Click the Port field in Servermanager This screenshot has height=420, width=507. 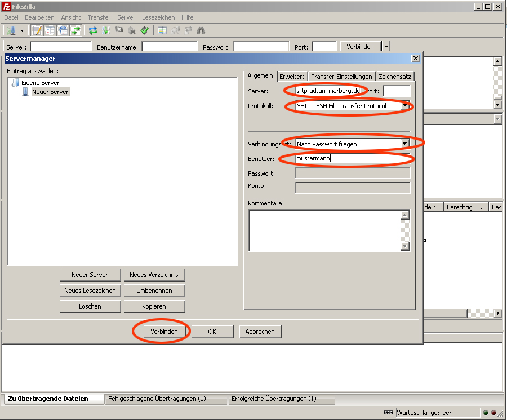[x=397, y=91]
